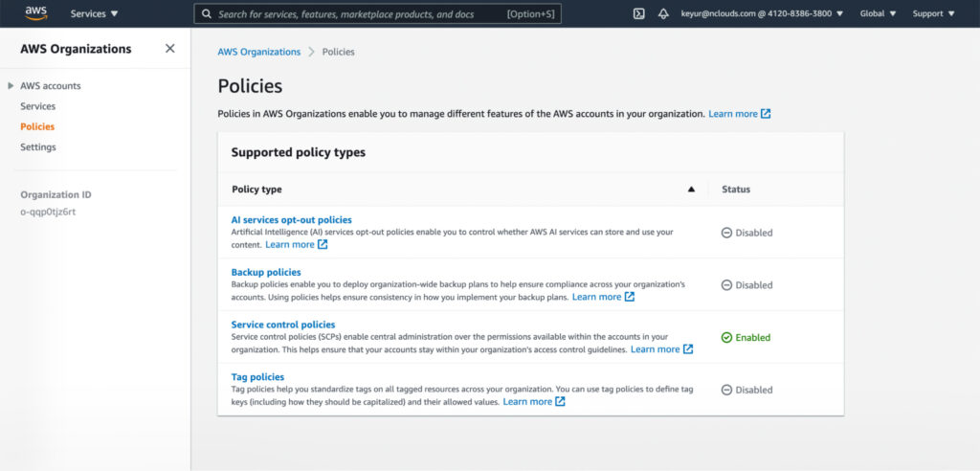Click organization ID o-qqp0tjz6rt

pos(48,212)
